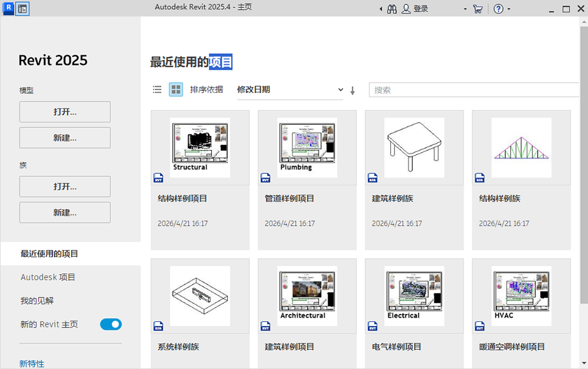Reverse sort order with the down arrow
The width and height of the screenshot is (588, 369).
(353, 91)
